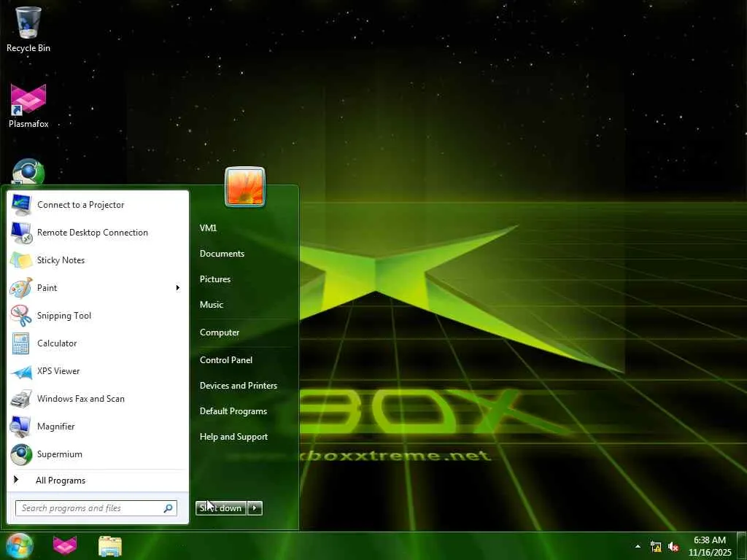The image size is (747, 560).
Task: Select the Connect to a Projector label
Action: pos(81,205)
